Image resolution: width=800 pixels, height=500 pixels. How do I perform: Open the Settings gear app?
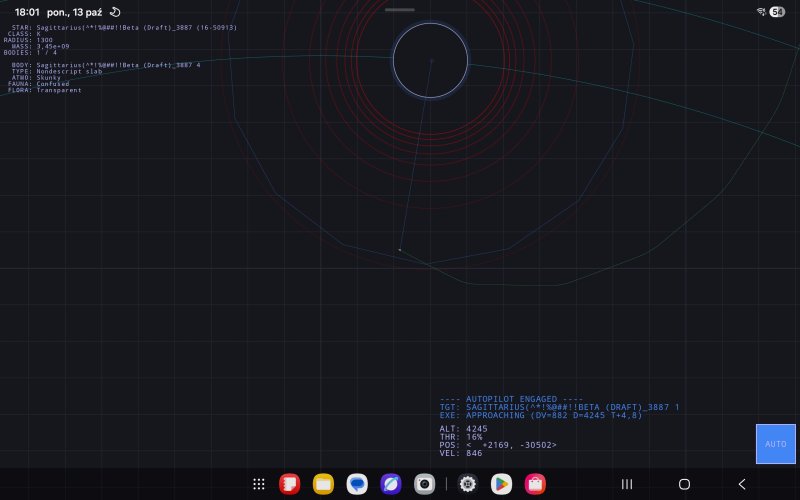[x=467, y=484]
